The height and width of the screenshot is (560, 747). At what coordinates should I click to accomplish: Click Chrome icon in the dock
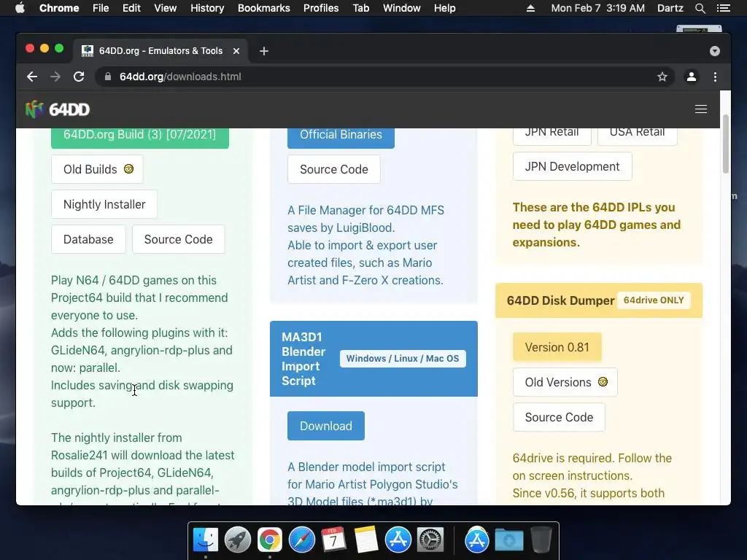tap(270, 540)
